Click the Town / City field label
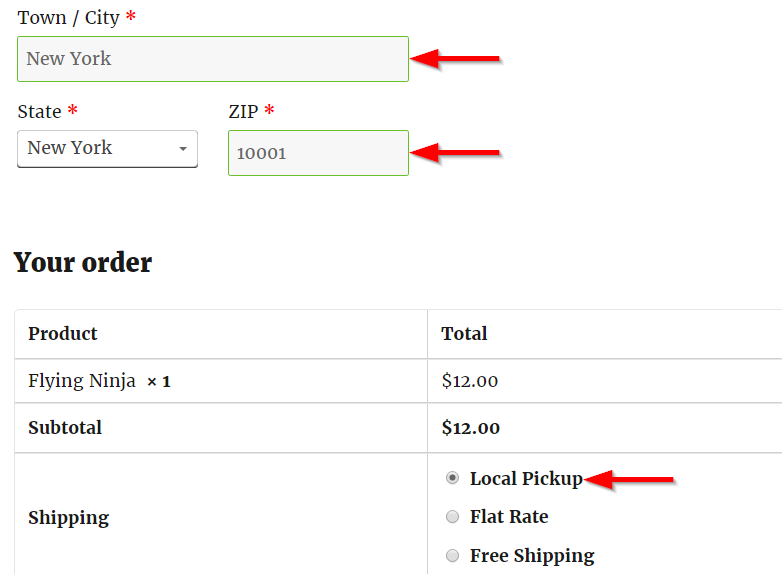 68,18
